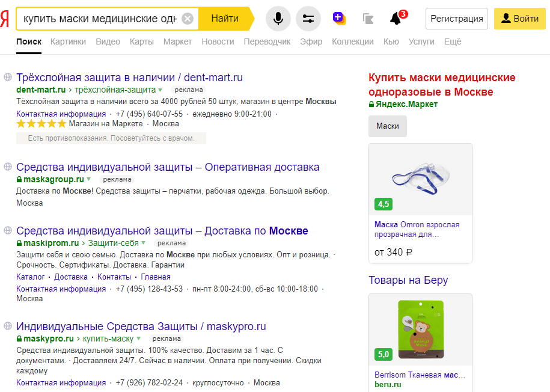Viewport: 550px width, 392px height.
Task: Click the Регистрация button
Action: 456,19
